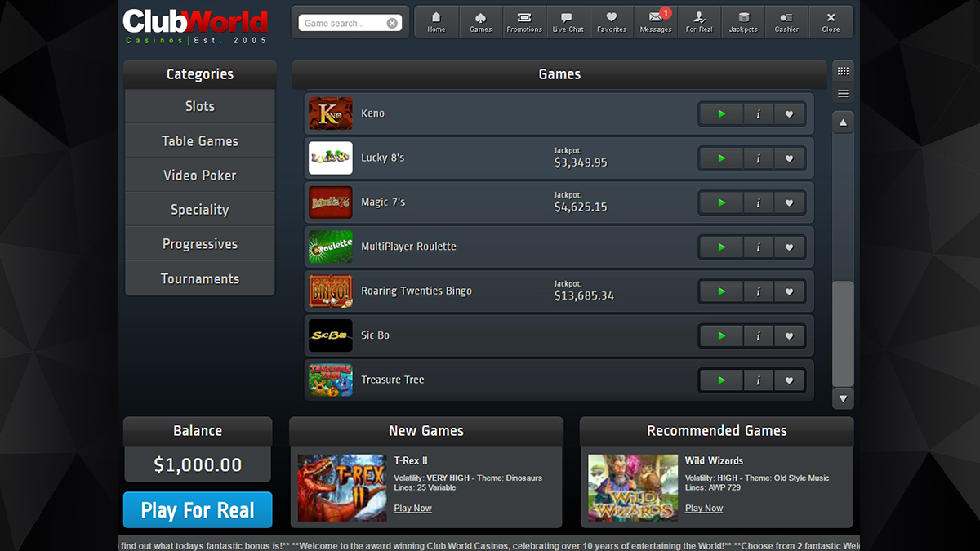Play Roaring Twenties Bingo
Viewport: 980px width, 551px height.
[721, 291]
